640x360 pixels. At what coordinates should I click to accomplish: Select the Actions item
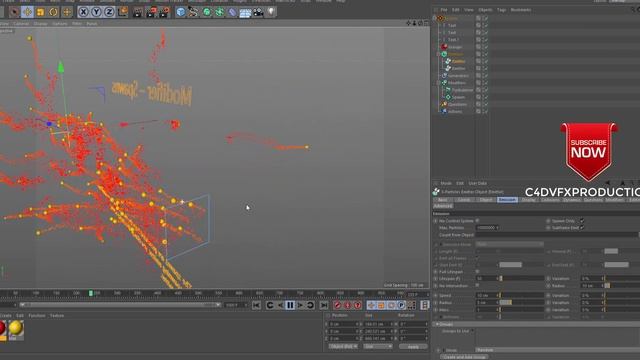click(x=455, y=111)
